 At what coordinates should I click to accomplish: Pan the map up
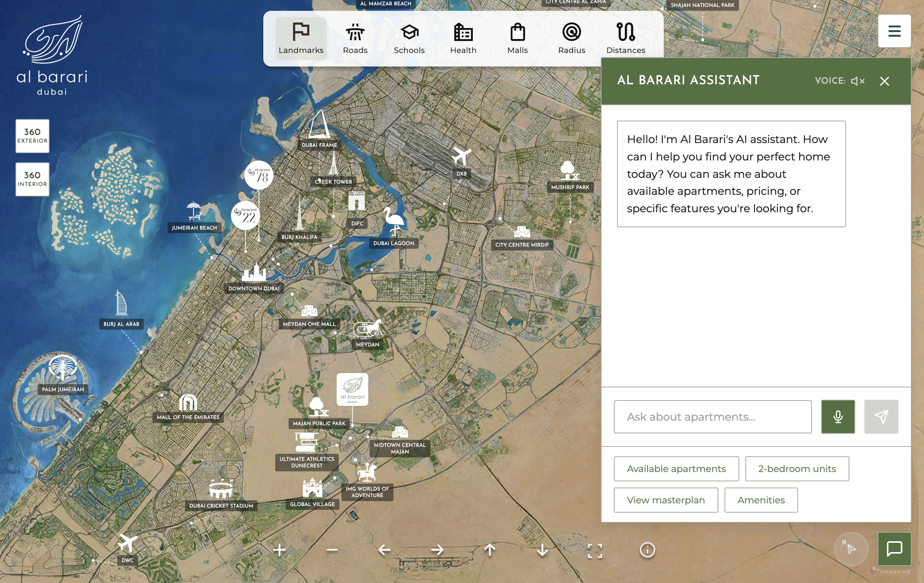[x=489, y=550]
